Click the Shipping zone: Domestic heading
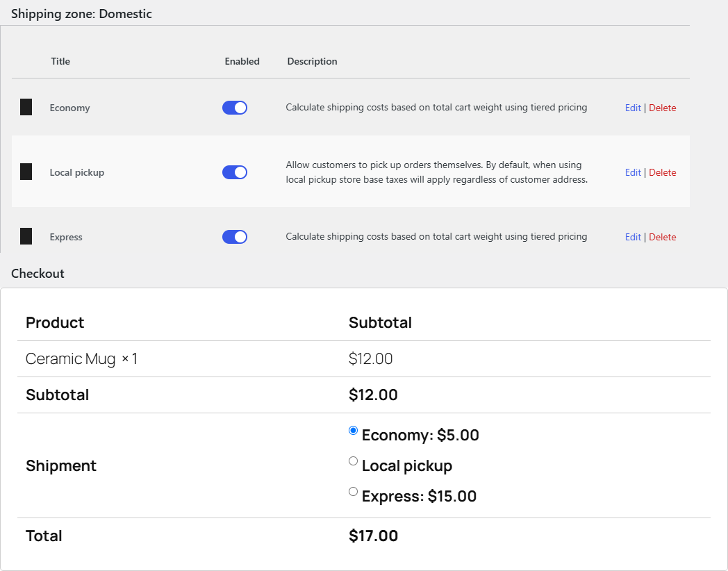The height and width of the screenshot is (571, 728). coord(81,13)
